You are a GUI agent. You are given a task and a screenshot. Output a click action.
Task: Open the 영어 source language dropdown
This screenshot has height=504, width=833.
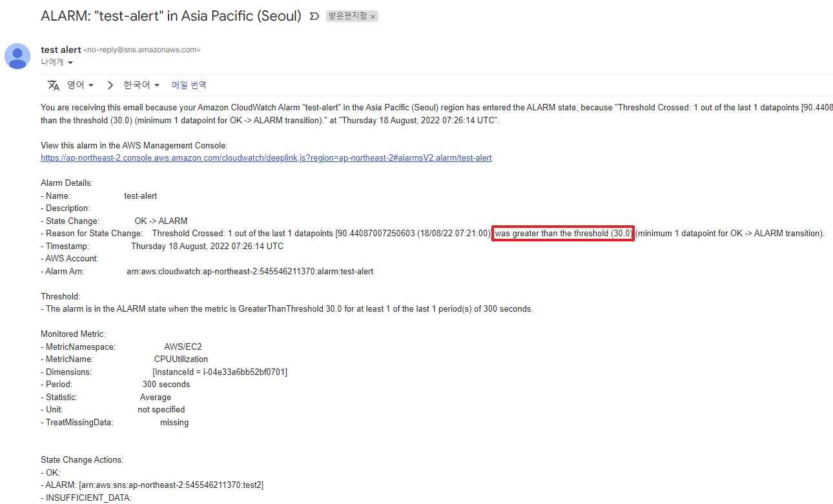tap(80, 85)
